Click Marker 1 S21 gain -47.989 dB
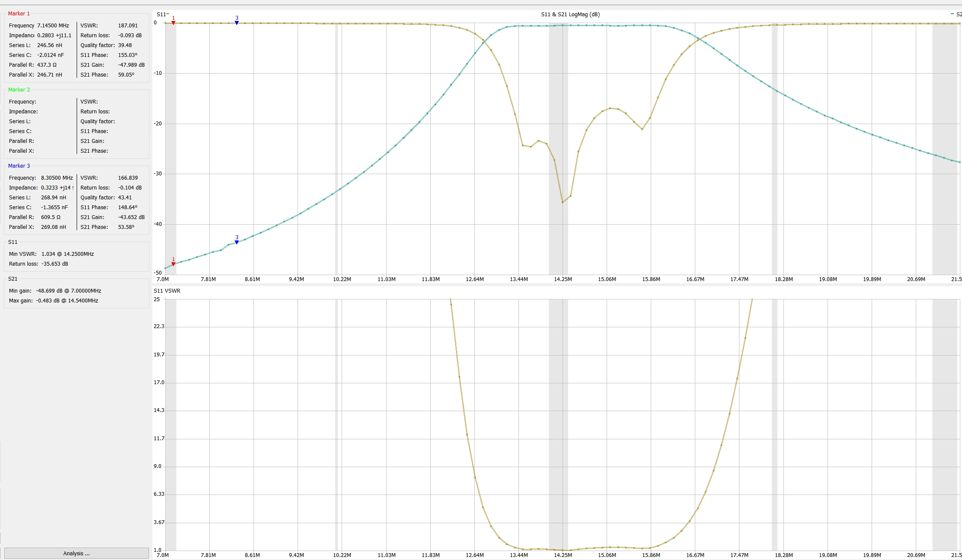This screenshot has width=962, height=560. click(131, 65)
